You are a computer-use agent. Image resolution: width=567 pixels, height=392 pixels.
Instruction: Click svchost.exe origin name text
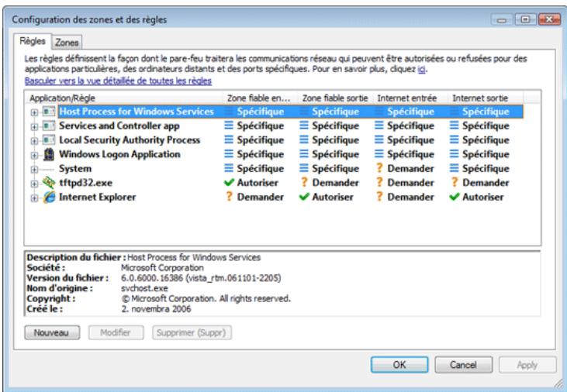click(144, 288)
